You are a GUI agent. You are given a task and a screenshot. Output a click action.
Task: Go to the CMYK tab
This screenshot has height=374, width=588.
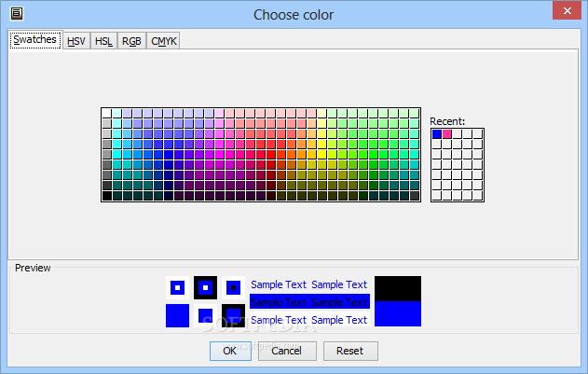163,41
